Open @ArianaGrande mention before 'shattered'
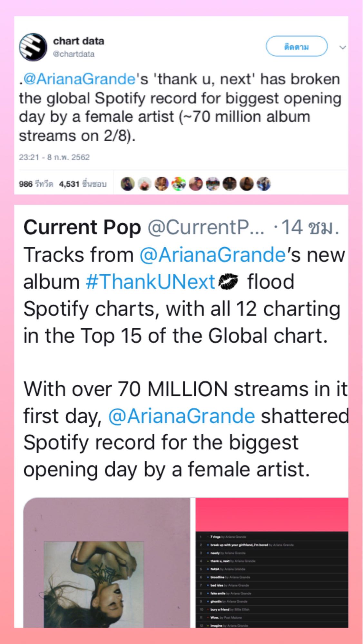 (181, 416)
